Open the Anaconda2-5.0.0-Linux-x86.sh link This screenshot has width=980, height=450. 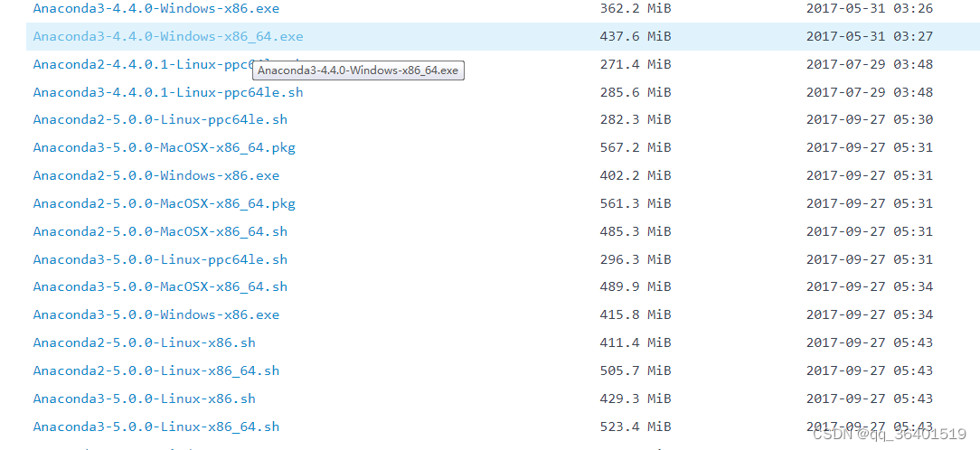coord(145,342)
